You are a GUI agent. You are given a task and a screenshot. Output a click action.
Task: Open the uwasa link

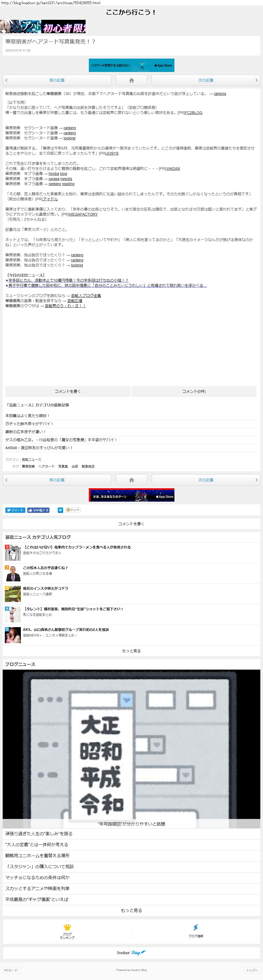pos(54,179)
